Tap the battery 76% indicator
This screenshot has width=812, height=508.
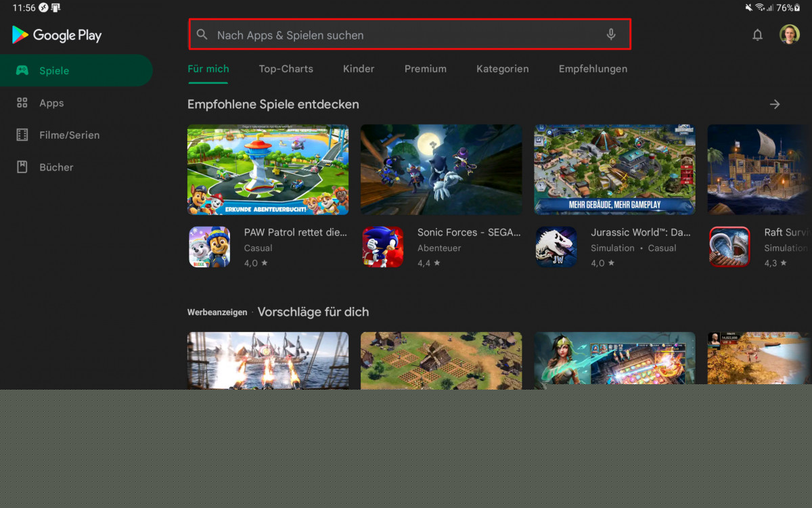click(x=788, y=7)
